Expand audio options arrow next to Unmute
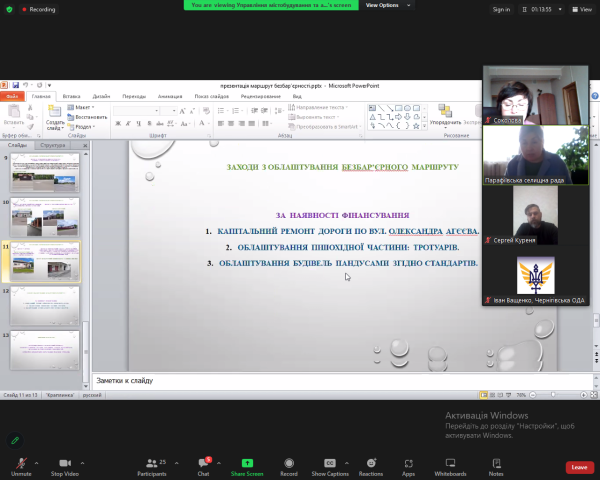The width and height of the screenshot is (600, 480). [37, 462]
